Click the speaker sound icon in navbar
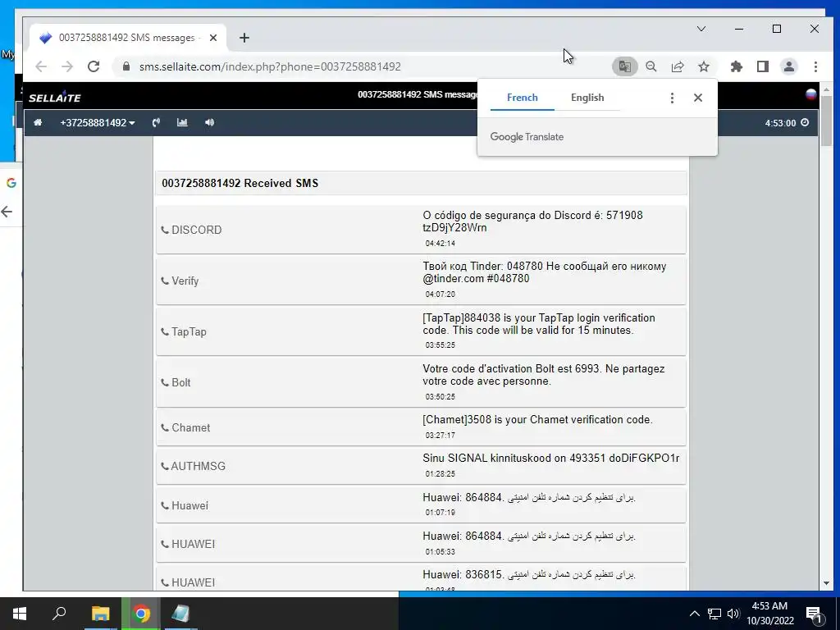The height and width of the screenshot is (630, 840). pos(209,123)
